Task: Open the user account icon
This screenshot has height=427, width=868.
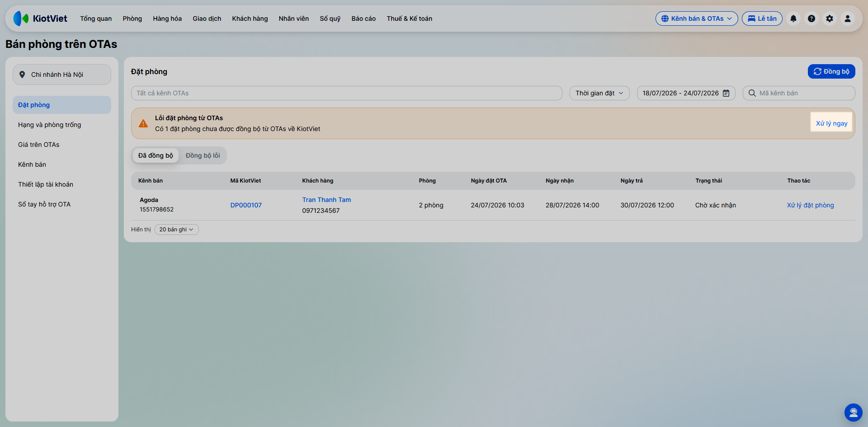Action: tap(848, 19)
